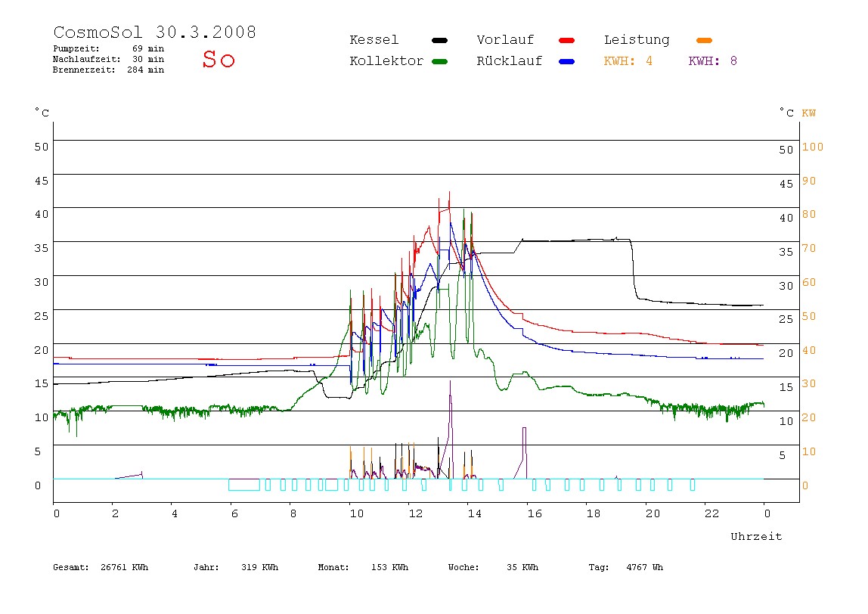Click the red Vorlauf legend swatch
868x614 pixels.
567,40
